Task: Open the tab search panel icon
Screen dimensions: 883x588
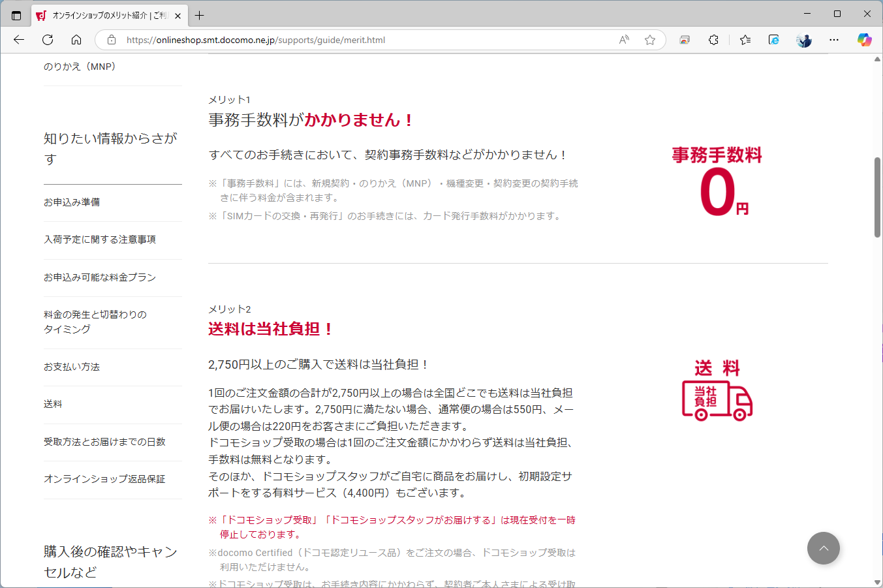Action: pos(16,14)
